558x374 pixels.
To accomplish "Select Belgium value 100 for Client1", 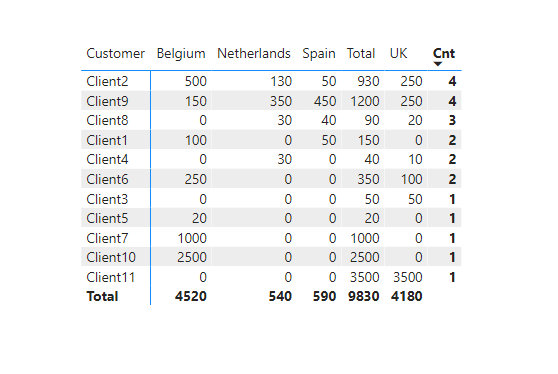I will (196, 140).
